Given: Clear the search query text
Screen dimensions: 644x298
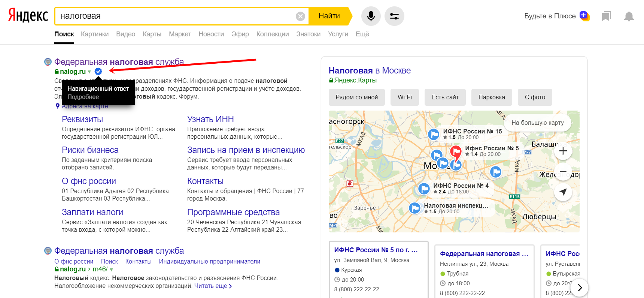Looking at the screenshot, I should tap(300, 16).
